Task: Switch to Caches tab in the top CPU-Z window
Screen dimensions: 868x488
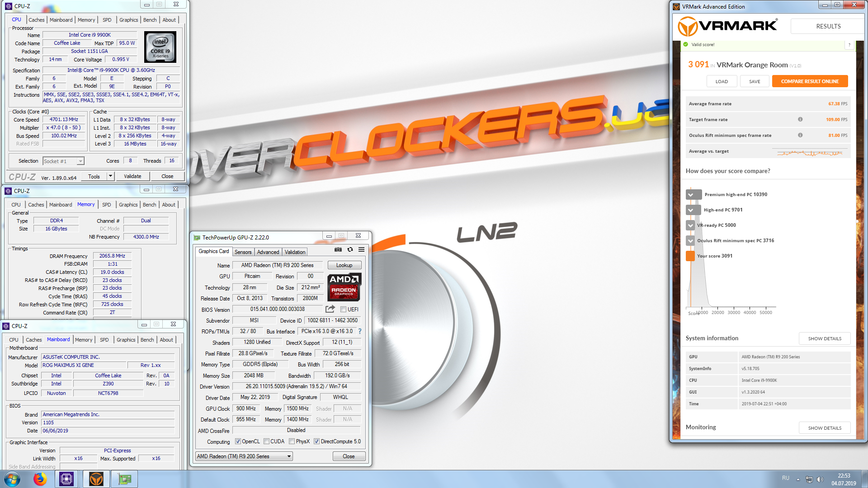Action: point(37,20)
